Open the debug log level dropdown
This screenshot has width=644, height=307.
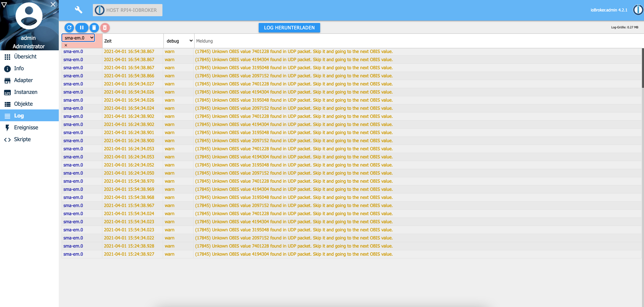179,41
